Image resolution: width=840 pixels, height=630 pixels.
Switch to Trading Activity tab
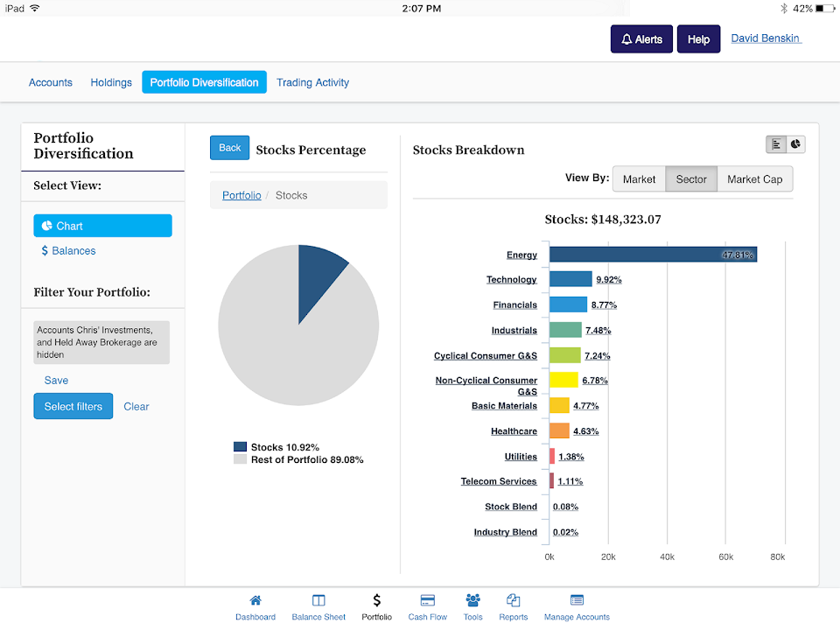pos(312,82)
